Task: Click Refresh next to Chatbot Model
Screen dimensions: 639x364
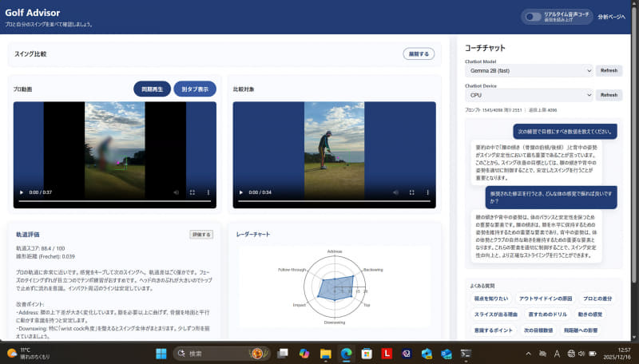Action: 609,70
